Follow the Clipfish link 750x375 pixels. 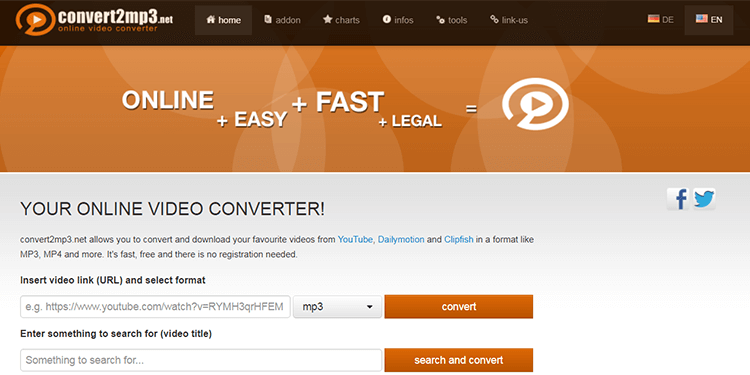point(459,240)
